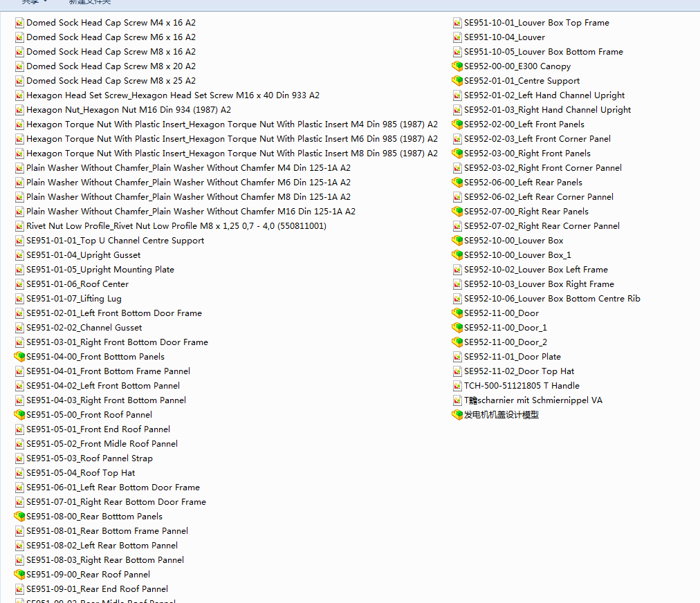Select SE951-05-01_Front End Roof Pannel
This screenshot has width=700, height=603.
point(98,429)
